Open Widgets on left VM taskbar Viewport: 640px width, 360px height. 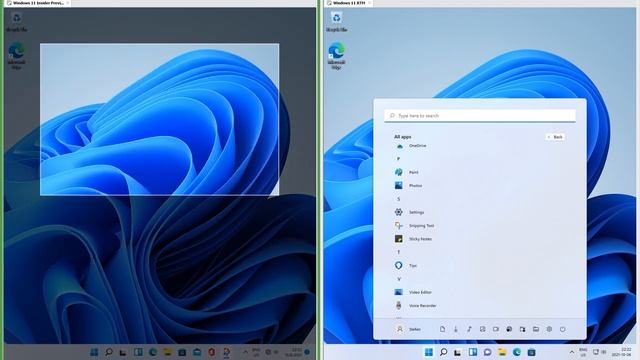pyautogui.click(x=138, y=352)
